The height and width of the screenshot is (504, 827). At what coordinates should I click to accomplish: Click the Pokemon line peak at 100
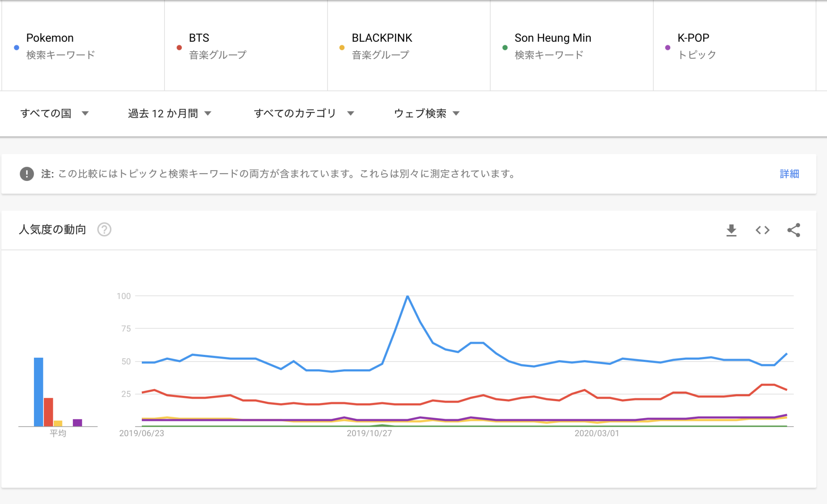[x=408, y=296]
